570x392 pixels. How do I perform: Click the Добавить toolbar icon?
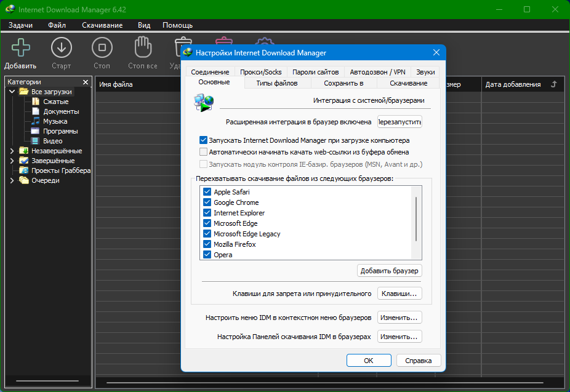(20, 48)
